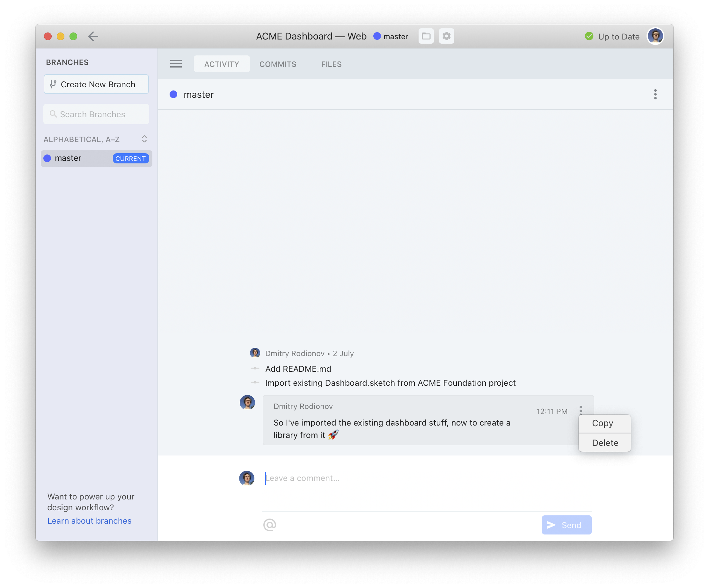The image size is (709, 588).
Task: Focus the Search Branches field
Action: (96, 114)
